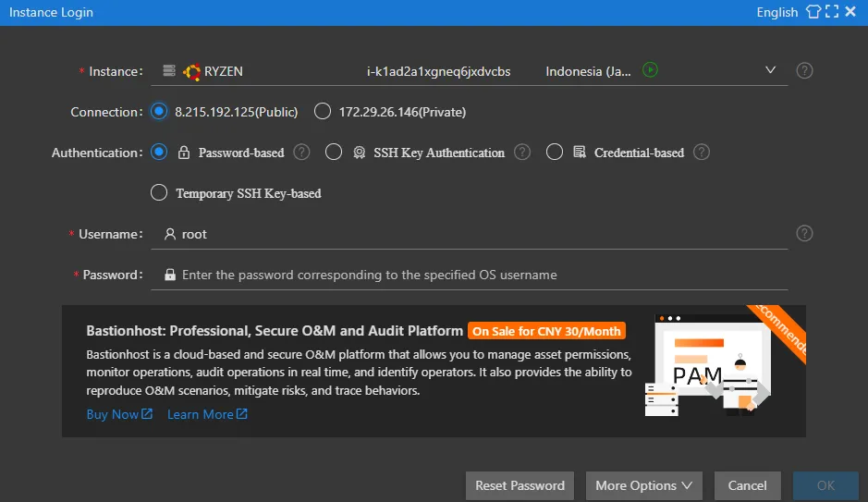
Task: Click help icon next to SSH Key Authentication
Action: tap(522, 153)
